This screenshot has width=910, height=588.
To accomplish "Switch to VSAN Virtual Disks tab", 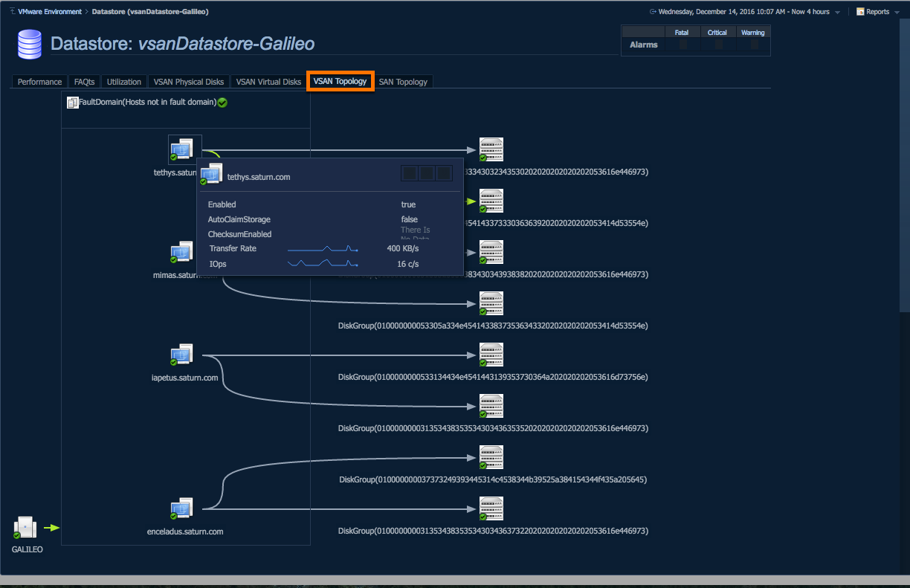I will coord(268,82).
